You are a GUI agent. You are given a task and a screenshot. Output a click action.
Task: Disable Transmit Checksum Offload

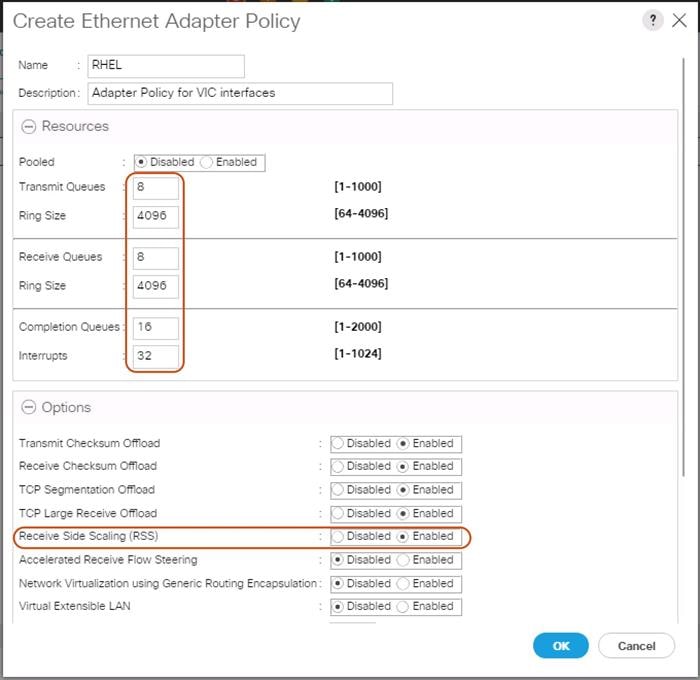[338, 443]
